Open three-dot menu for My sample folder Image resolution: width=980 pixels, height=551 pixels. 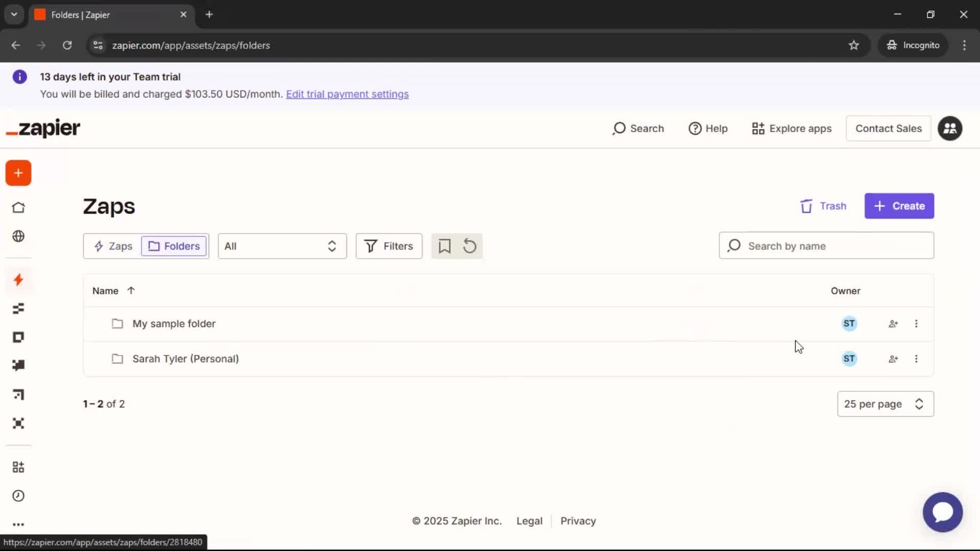[916, 323]
